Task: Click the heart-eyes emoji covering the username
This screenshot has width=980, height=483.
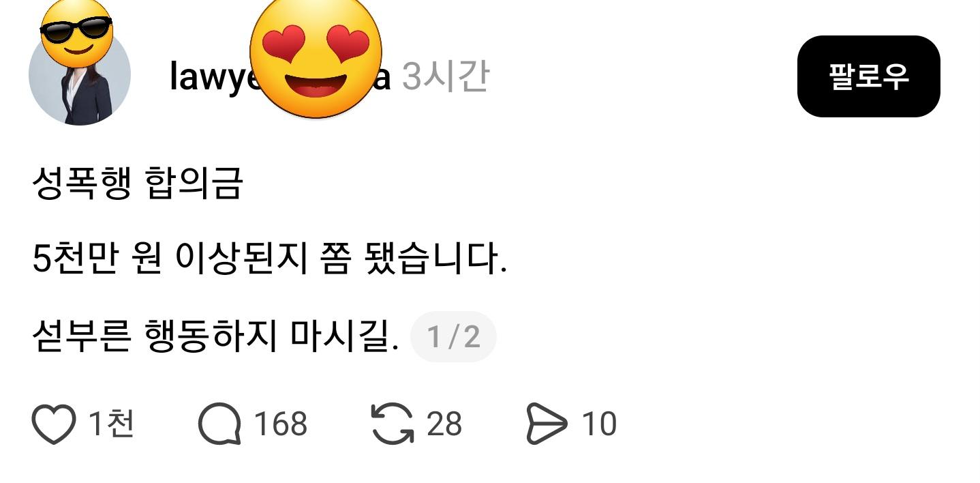Action: coord(316,58)
